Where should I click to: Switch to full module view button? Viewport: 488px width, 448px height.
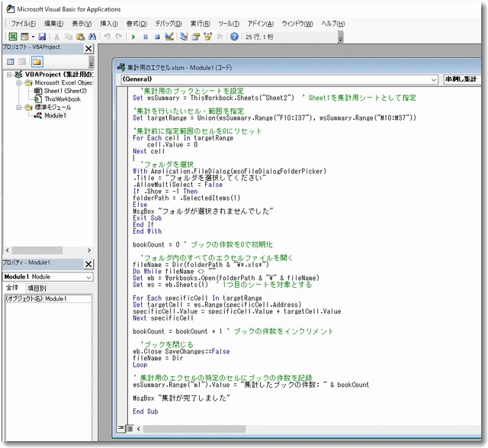click(129, 428)
